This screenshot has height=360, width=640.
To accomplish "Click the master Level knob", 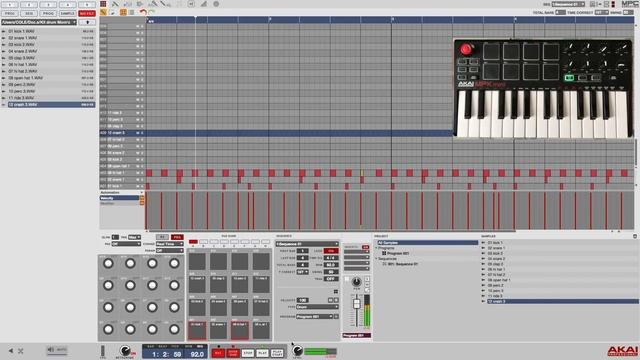I will (x=298, y=351).
